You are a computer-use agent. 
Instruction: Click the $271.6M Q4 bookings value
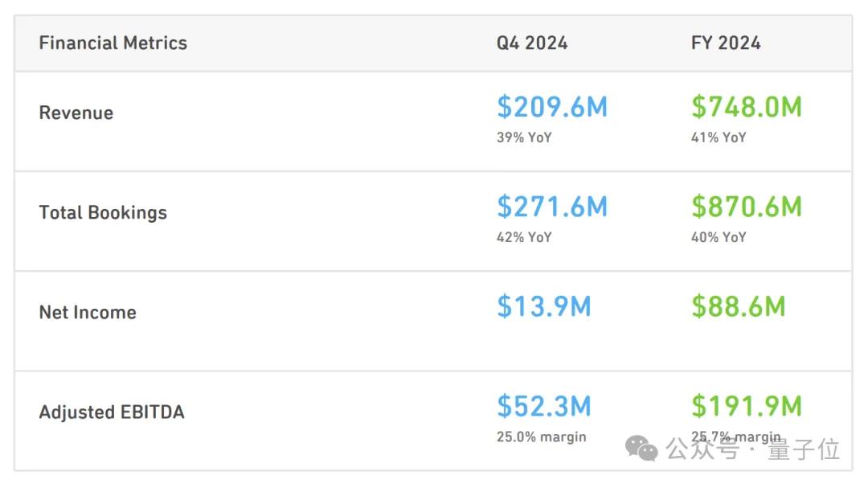tap(551, 206)
